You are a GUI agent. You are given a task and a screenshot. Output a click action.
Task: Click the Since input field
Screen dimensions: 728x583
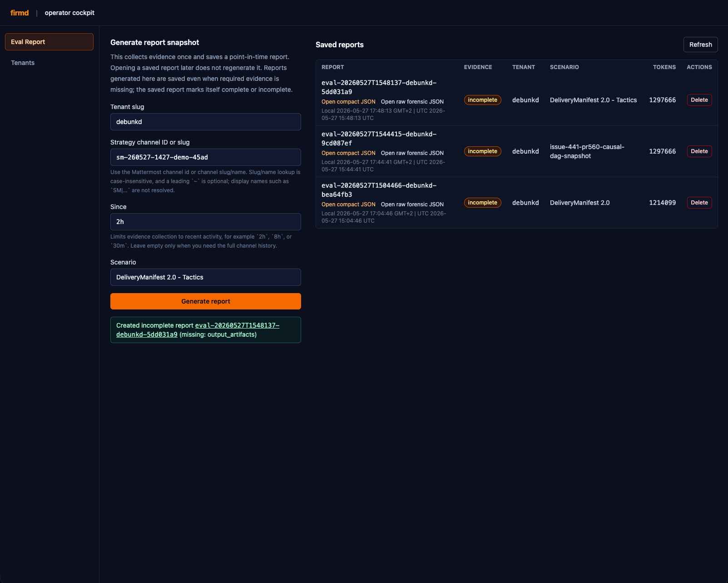(206, 222)
